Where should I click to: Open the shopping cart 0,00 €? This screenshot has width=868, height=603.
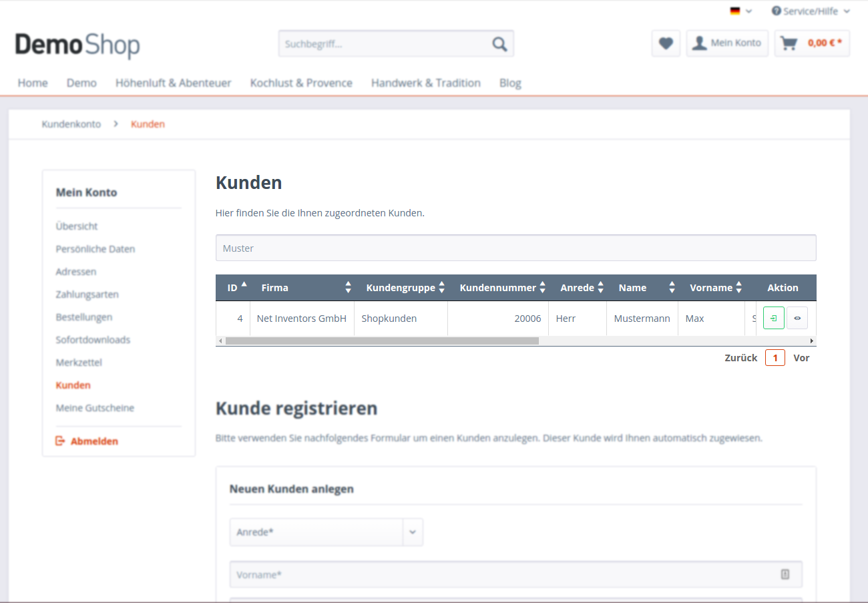coord(812,43)
